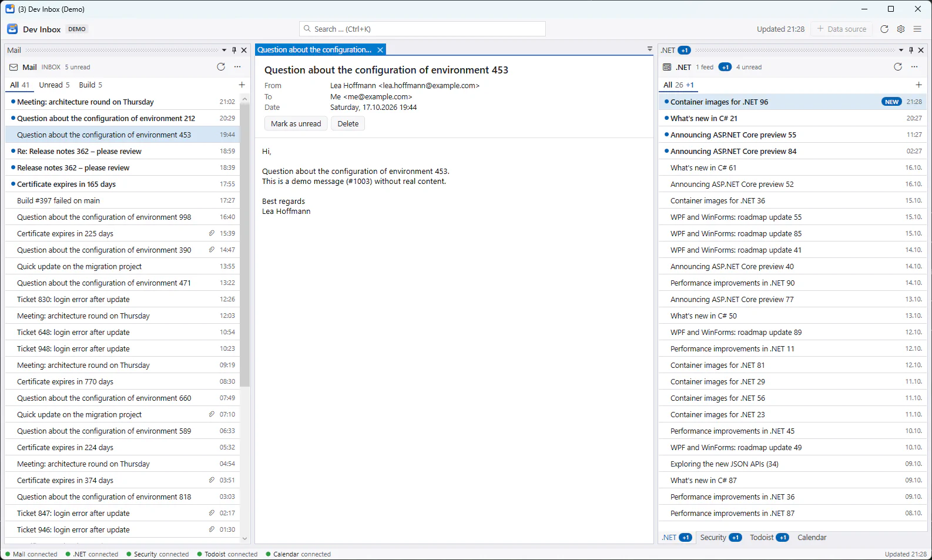Add a new filter tab in Mail panel

click(242, 85)
